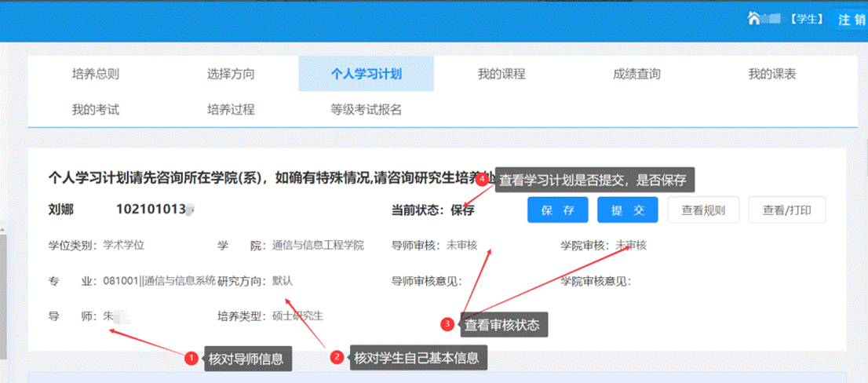This screenshot has height=383, width=868.
Task: Click the 查看审核状态 annotation label
Action: [x=501, y=324]
